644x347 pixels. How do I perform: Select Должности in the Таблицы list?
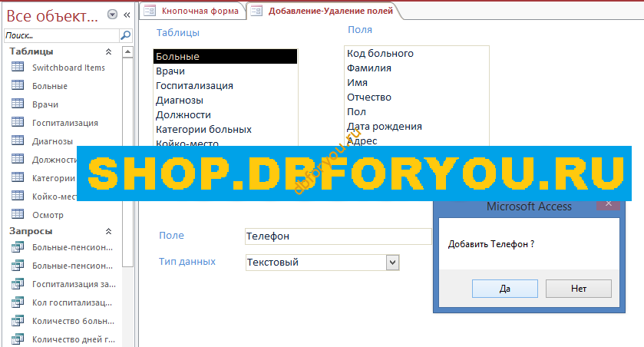(225, 114)
